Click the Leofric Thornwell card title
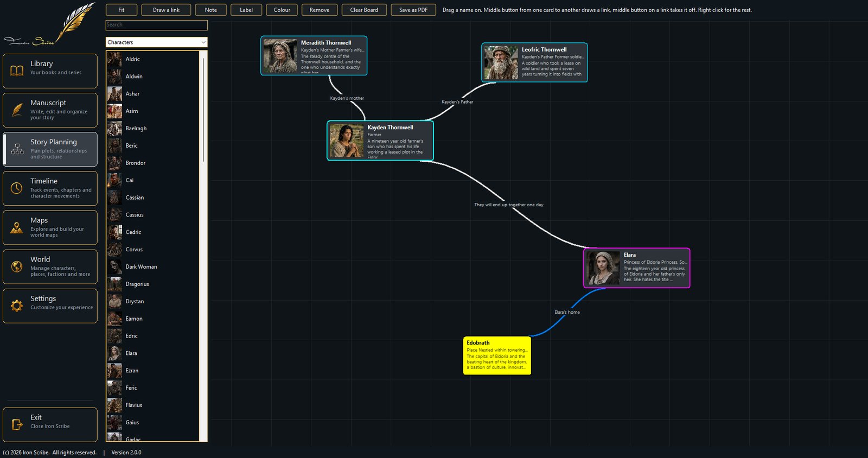 point(544,49)
